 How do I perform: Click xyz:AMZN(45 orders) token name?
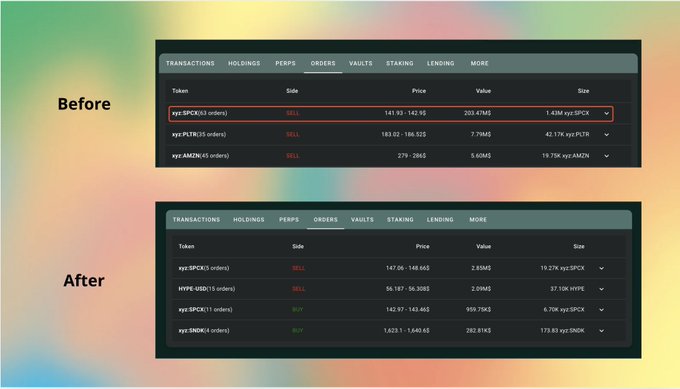[x=200, y=156]
